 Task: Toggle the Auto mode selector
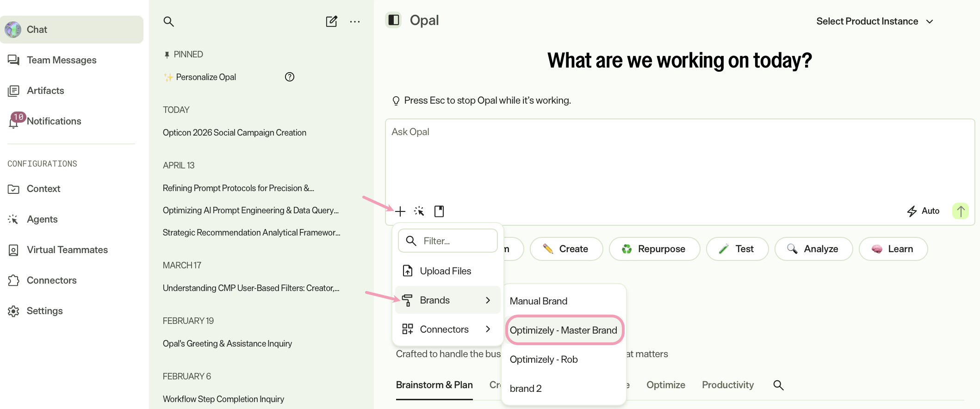click(924, 211)
